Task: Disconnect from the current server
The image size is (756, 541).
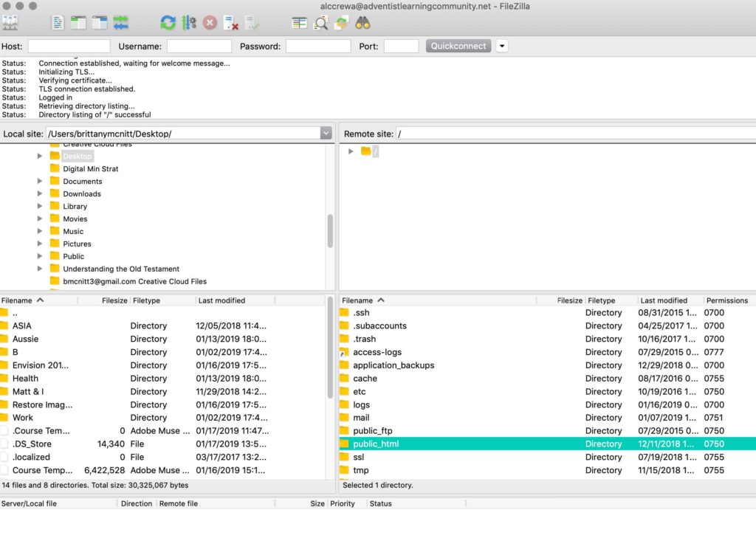Action: [x=231, y=23]
